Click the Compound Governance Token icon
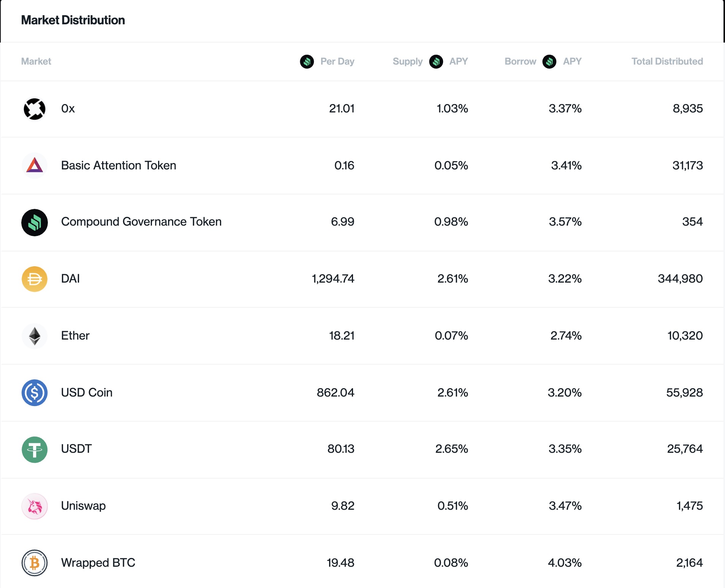725x588 pixels. (35, 222)
